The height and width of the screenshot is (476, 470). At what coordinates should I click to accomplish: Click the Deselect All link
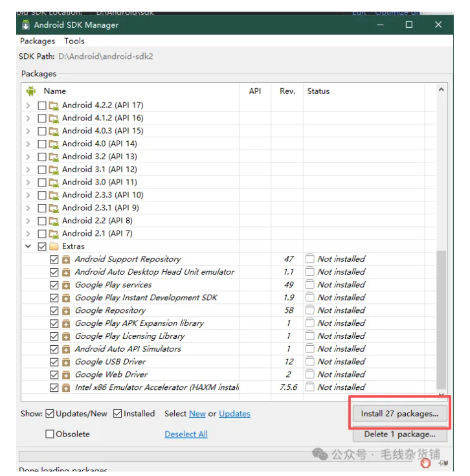pos(186,434)
